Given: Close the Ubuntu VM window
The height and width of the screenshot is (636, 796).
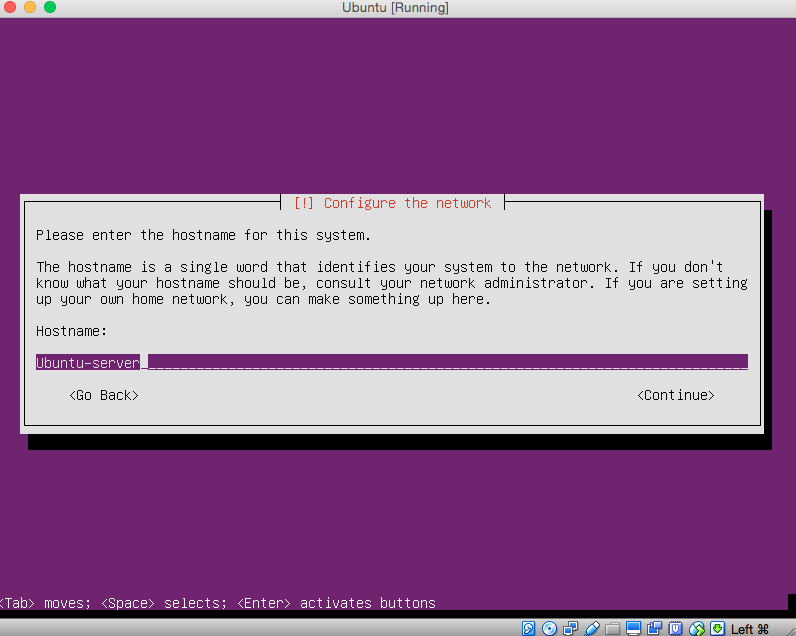Looking at the screenshot, I should tap(12, 8).
